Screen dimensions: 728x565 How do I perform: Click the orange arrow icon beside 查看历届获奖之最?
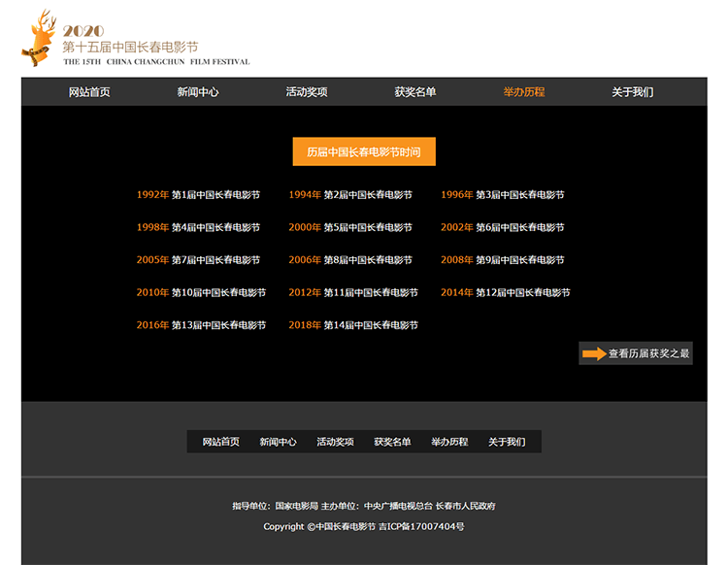coord(594,353)
